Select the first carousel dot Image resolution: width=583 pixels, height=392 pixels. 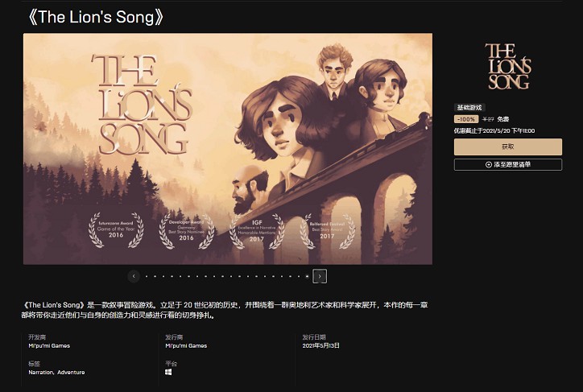pos(147,276)
